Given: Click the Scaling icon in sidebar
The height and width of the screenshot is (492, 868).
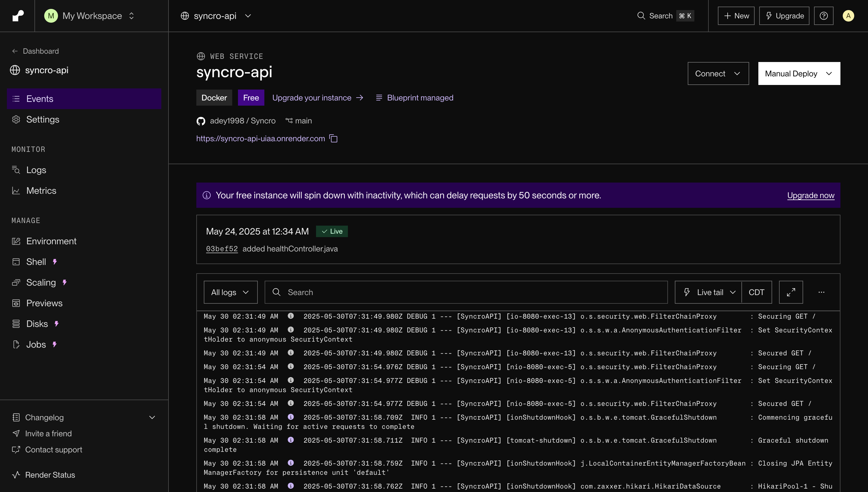Looking at the screenshot, I should click(16, 282).
